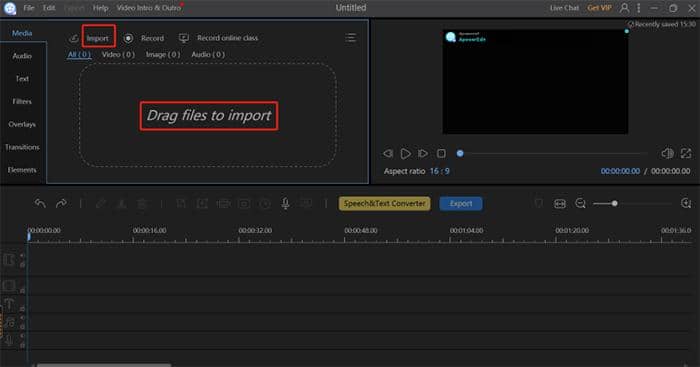Viewport: 700px width, 367px height.
Task: Click the zoom out magnifier icon
Action: (x=580, y=204)
